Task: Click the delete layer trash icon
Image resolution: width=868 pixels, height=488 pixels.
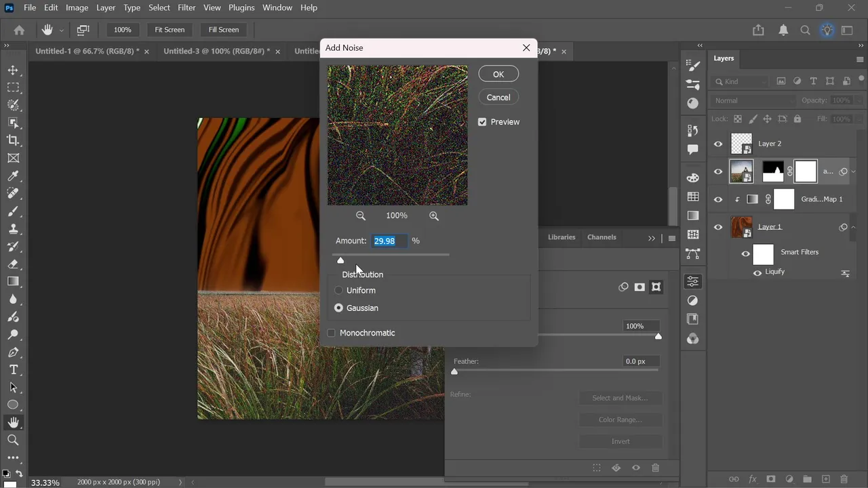Action: tap(844, 479)
